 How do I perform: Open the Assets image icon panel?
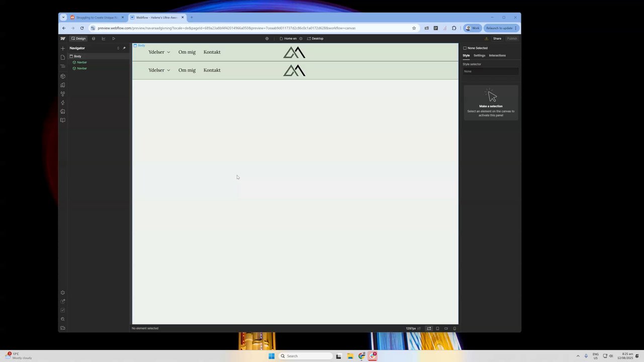(62, 112)
